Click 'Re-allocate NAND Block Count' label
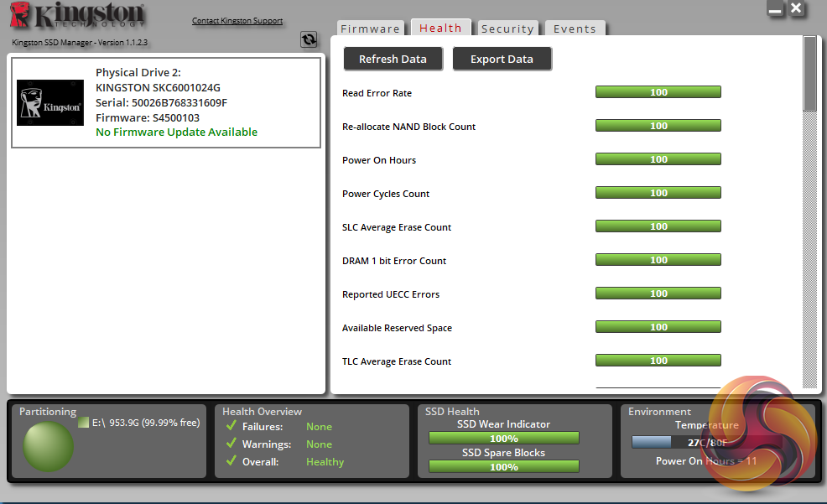The height and width of the screenshot is (504, 827). [x=408, y=127]
